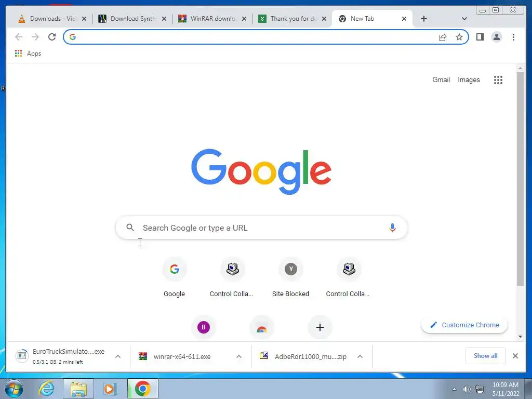Screen dimensions: 532x399
Task: Click the winrar-x64-611.exe file icon
Action: pyautogui.click(x=143, y=356)
